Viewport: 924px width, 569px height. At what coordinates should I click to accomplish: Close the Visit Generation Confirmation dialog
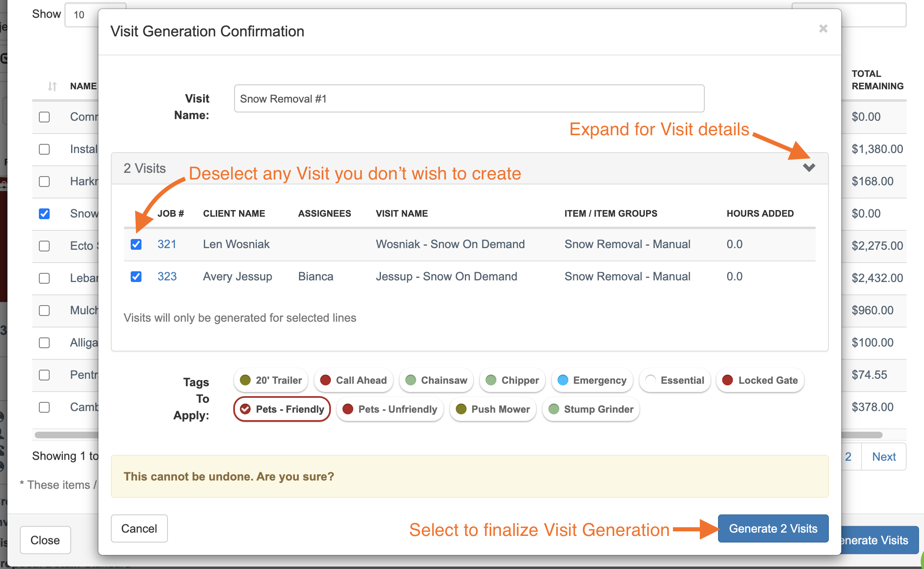[x=823, y=29]
